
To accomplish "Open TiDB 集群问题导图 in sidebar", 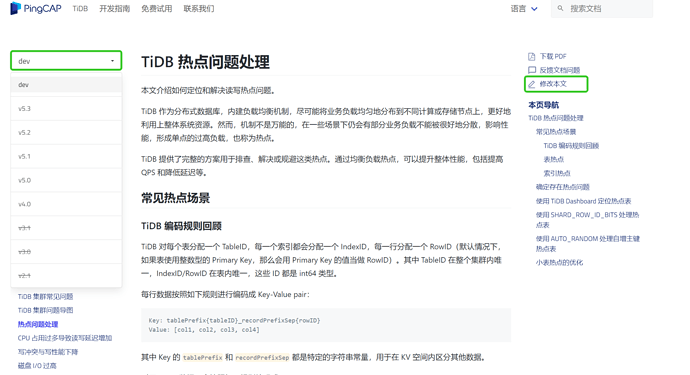I will point(45,310).
